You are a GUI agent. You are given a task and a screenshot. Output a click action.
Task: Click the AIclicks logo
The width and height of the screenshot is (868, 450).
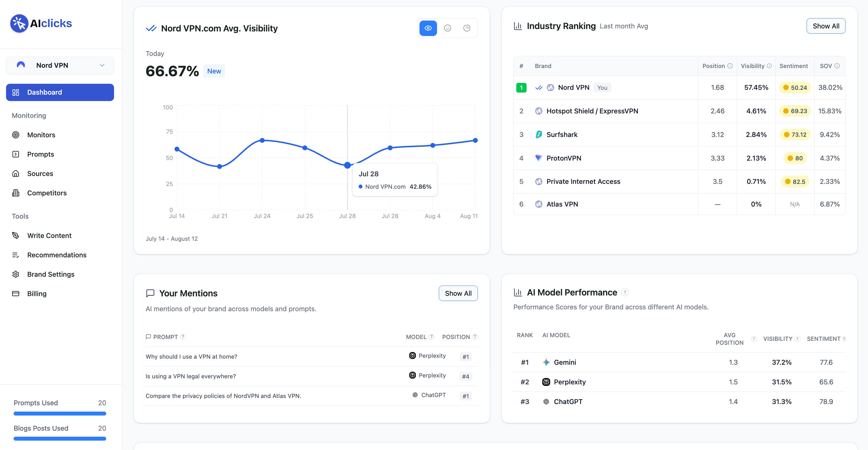(x=41, y=23)
